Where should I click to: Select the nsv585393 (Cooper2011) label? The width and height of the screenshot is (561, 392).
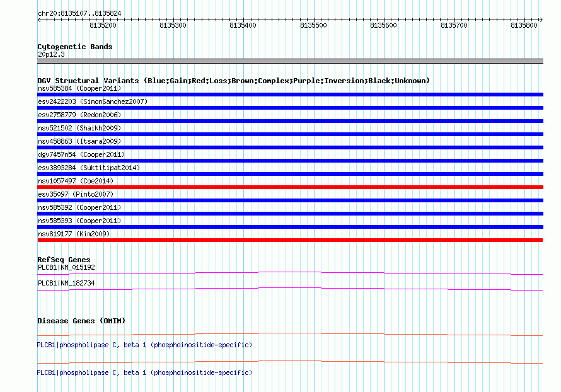pos(79,221)
